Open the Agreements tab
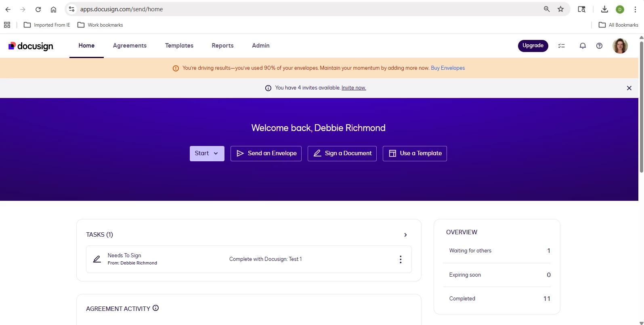The image size is (644, 325). point(130,46)
